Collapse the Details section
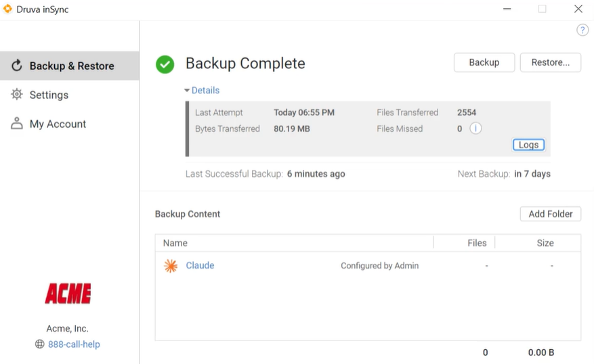This screenshot has width=594, height=364. tap(205, 91)
